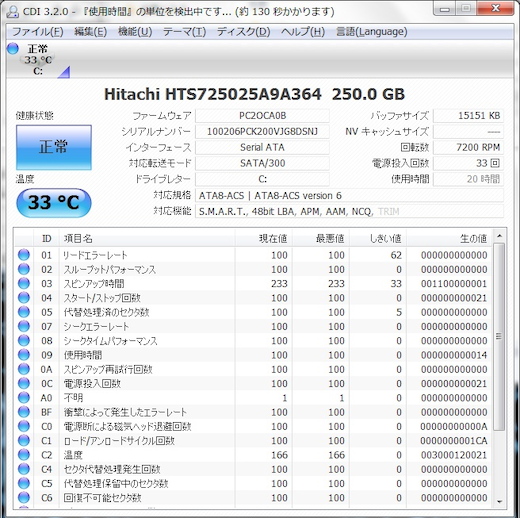Close the CDI window
Viewport: 520px width, 518px height.
(x=496, y=8)
